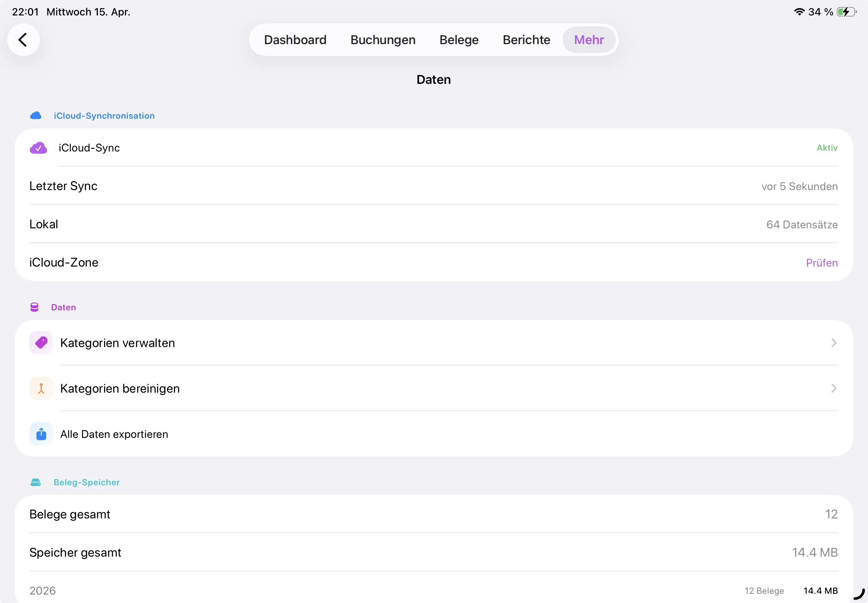Open the Belege tab in the navigation bar
Viewport: 868px width, 603px height.
pyautogui.click(x=458, y=40)
